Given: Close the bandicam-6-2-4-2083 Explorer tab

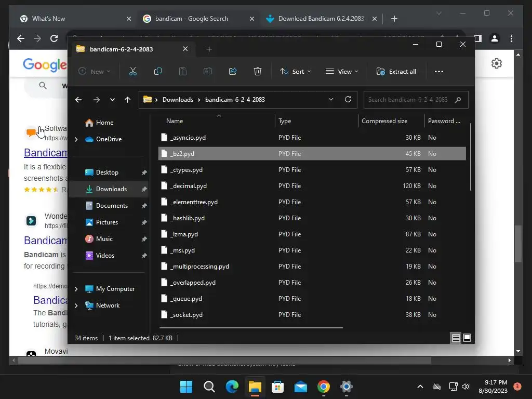Looking at the screenshot, I should coord(185,49).
